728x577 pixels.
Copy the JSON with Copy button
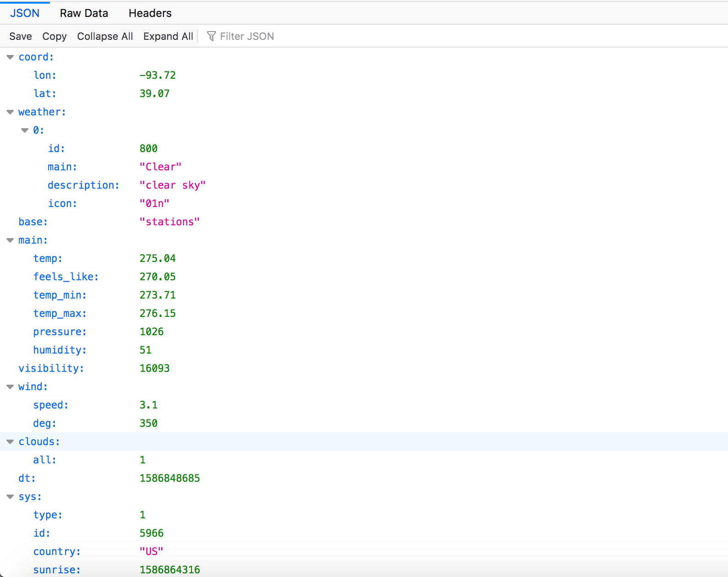(x=54, y=36)
